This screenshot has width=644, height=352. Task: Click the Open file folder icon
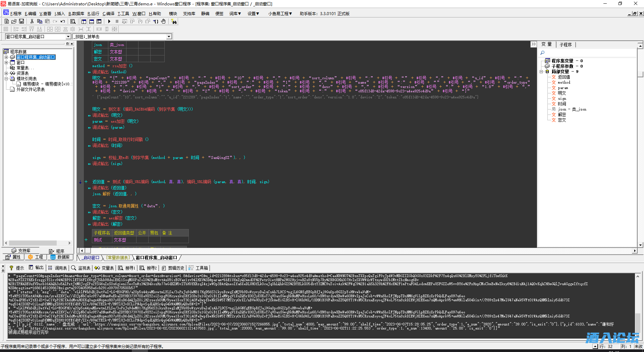tap(14, 21)
